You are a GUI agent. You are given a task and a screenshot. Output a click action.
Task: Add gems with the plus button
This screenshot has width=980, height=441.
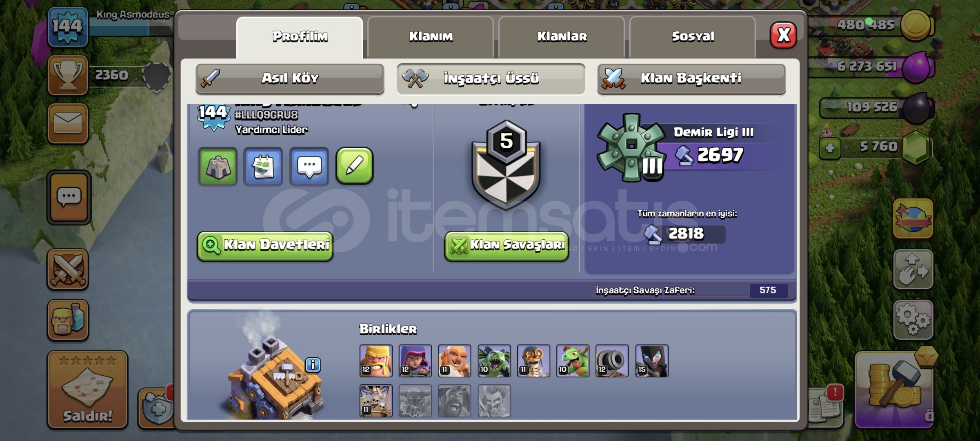click(830, 148)
